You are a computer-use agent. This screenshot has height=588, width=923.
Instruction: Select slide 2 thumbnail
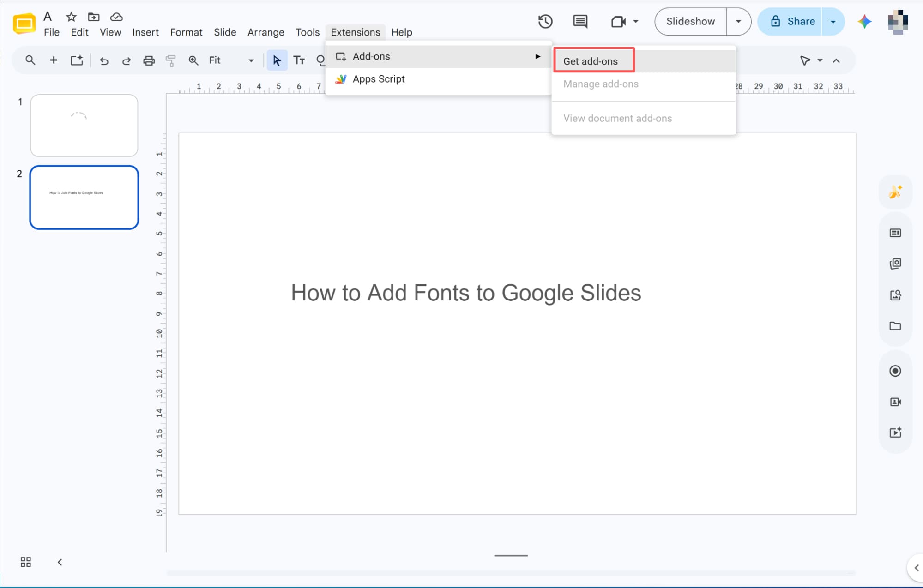click(x=84, y=198)
